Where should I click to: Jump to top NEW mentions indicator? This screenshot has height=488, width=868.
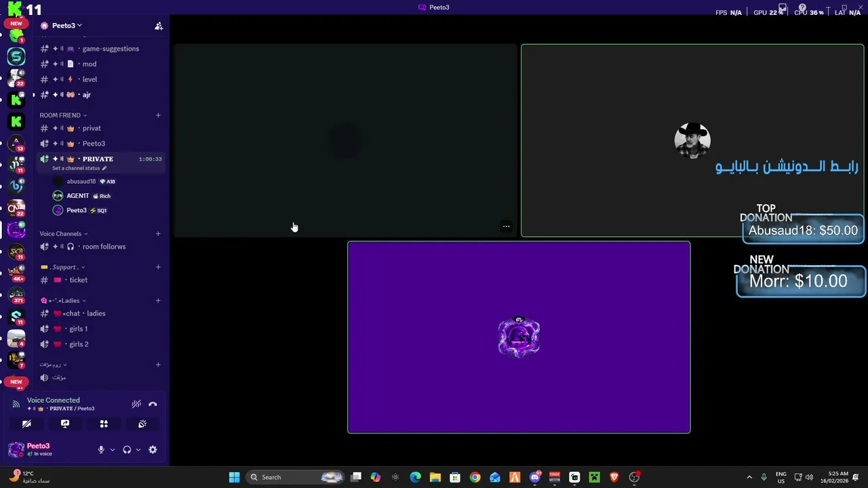click(x=16, y=24)
